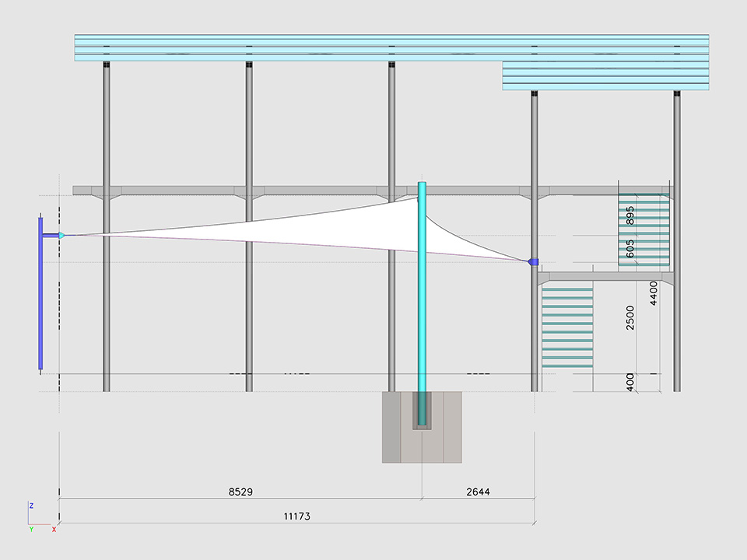Viewport: 747px width, 560px height.
Task: Click the 2644 dimension value
Action: pyautogui.click(x=478, y=492)
